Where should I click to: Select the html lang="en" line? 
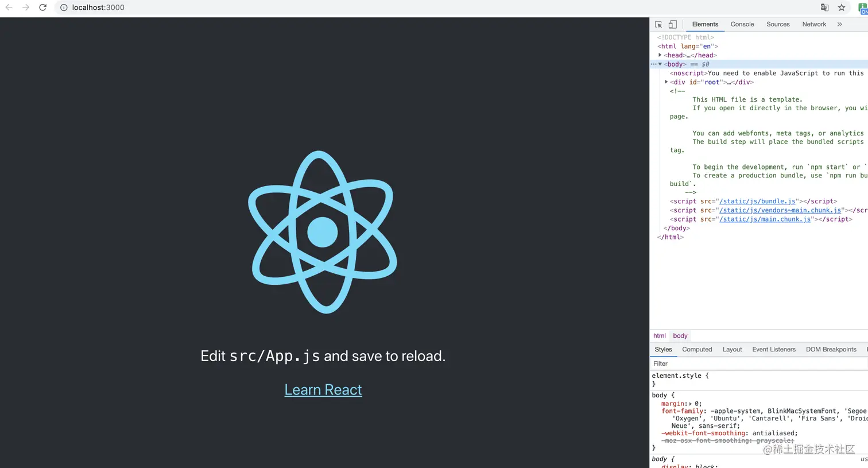[x=688, y=47]
